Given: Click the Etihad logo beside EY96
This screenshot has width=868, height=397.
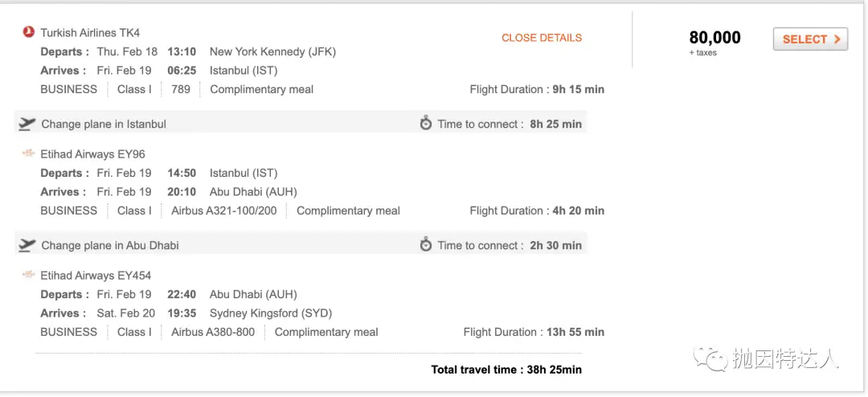Looking at the screenshot, I should pos(28,153).
